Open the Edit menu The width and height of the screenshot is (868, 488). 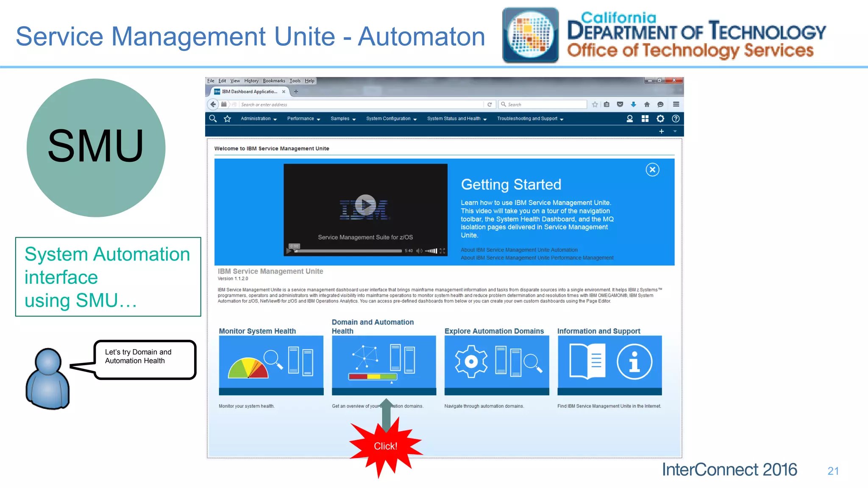coord(222,80)
